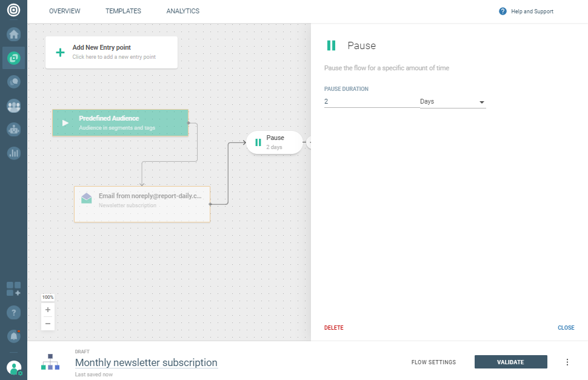This screenshot has width=588, height=380.
Task: Open the audiences people icon in sidebar
Action: pos(13,106)
